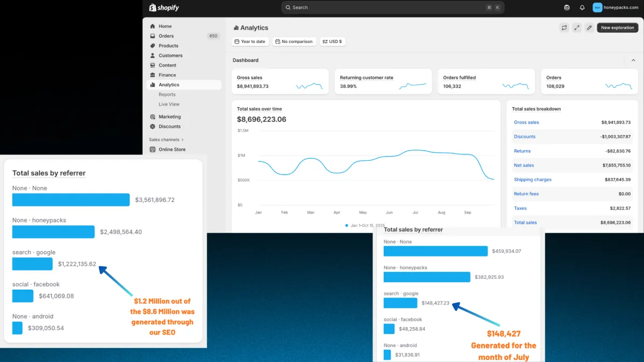
Task: Go to Live View submenu item
Action: pos(169,104)
